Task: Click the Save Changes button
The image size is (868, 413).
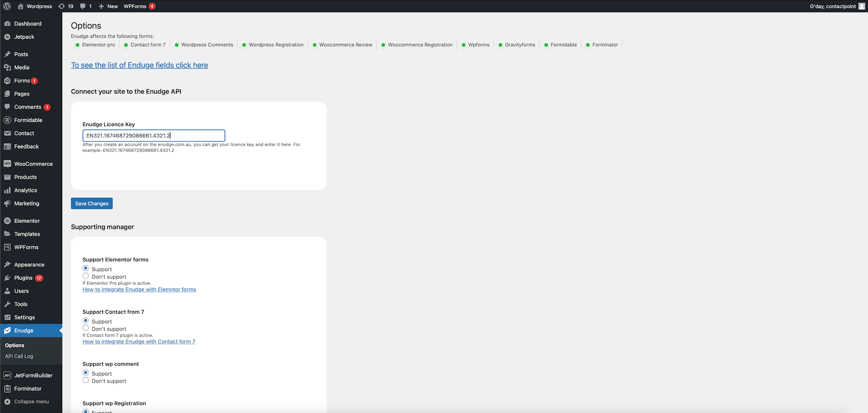Action: pos(92,203)
